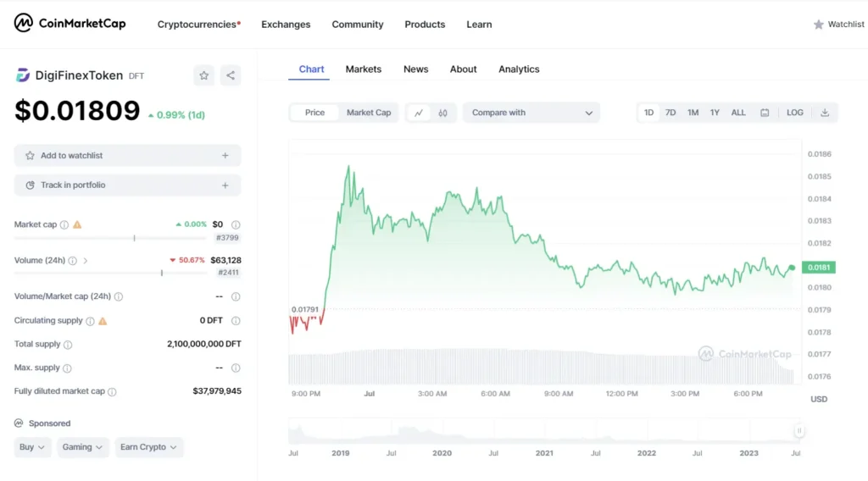
Task: Click Total supply info icon
Action: click(x=68, y=345)
